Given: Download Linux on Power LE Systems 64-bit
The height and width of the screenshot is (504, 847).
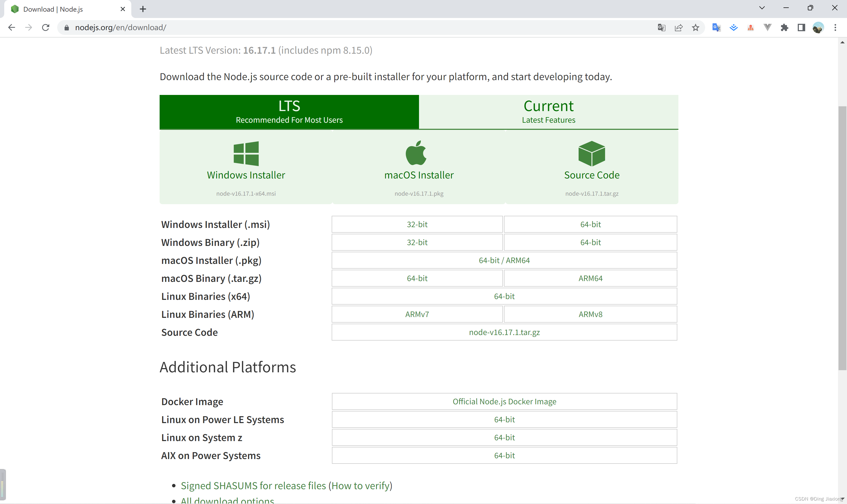Looking at the screenshot, I should [x=504, y=419].
